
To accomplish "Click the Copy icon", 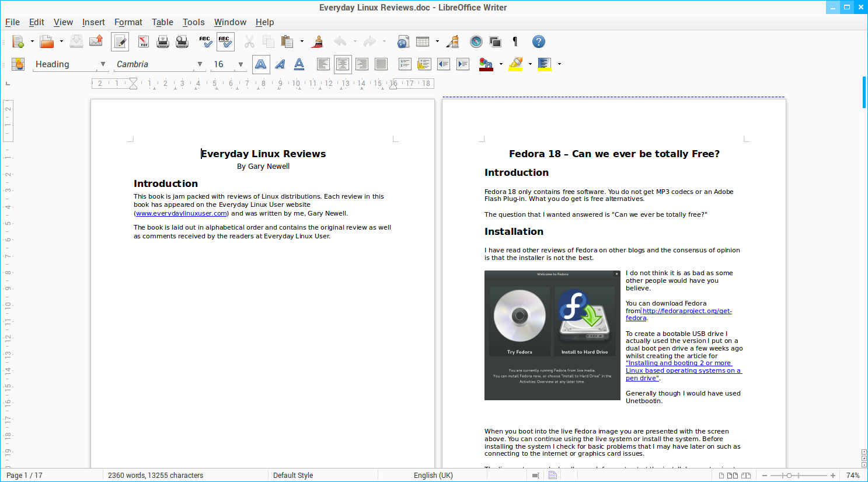I will coord(269,41).
